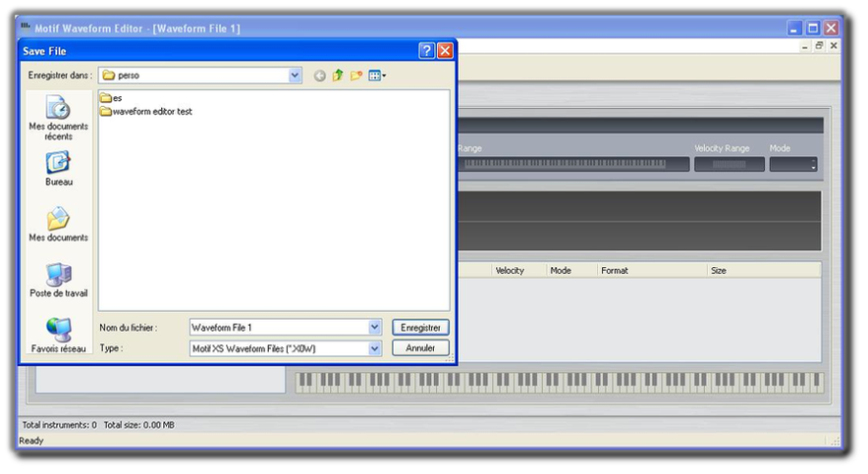Click the 'Total size: 0.00 MB' status text
Image resolution: width=868 pixels, height=474 pixels.
click(x=139, y=426)
